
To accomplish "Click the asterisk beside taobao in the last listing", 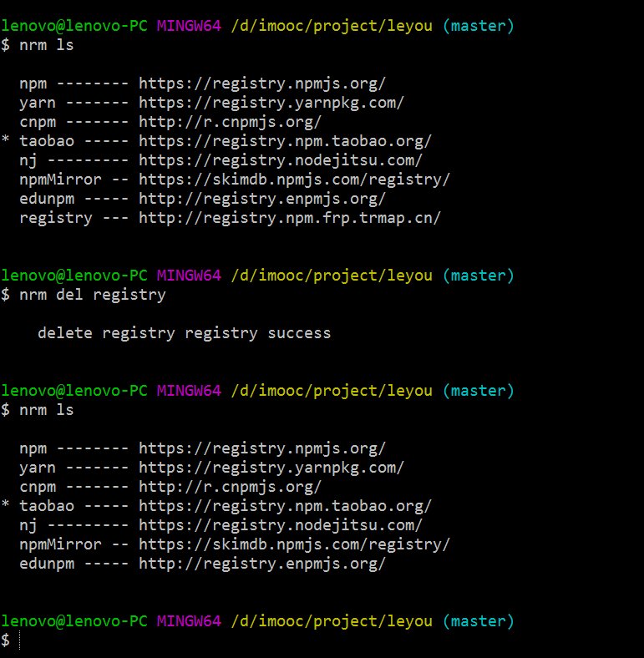I will click(x=6, y=506).
